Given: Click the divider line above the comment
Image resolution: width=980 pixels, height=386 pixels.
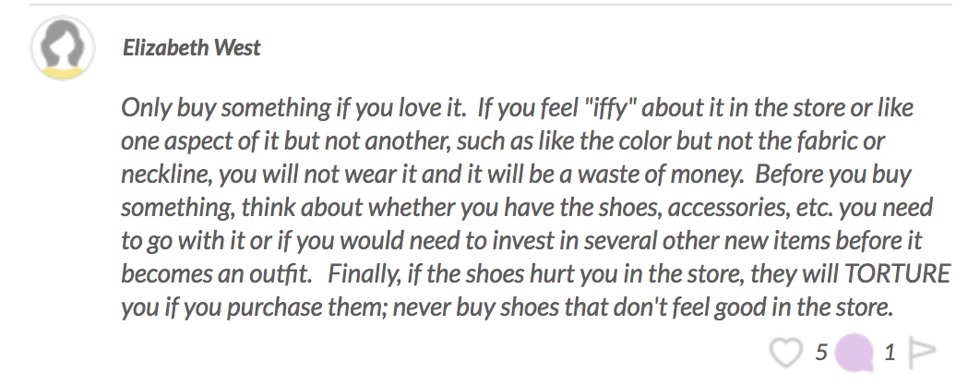Looking at the screenshot, I should click(x=491, y=5).
